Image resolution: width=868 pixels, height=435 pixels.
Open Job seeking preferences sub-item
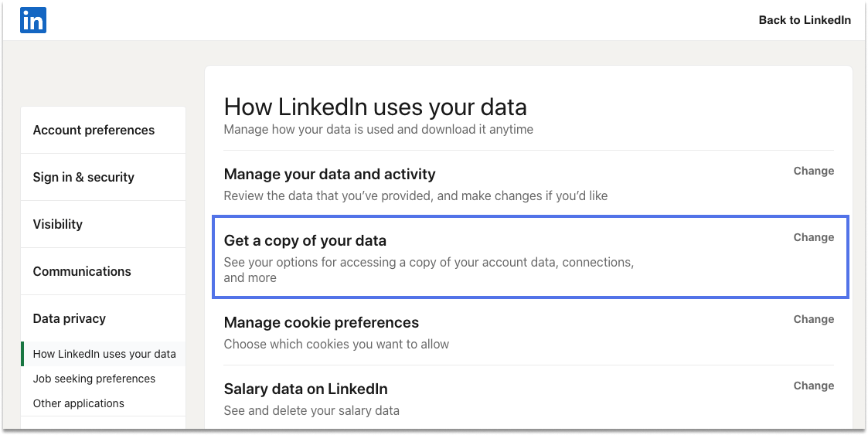tap(94, 379)
